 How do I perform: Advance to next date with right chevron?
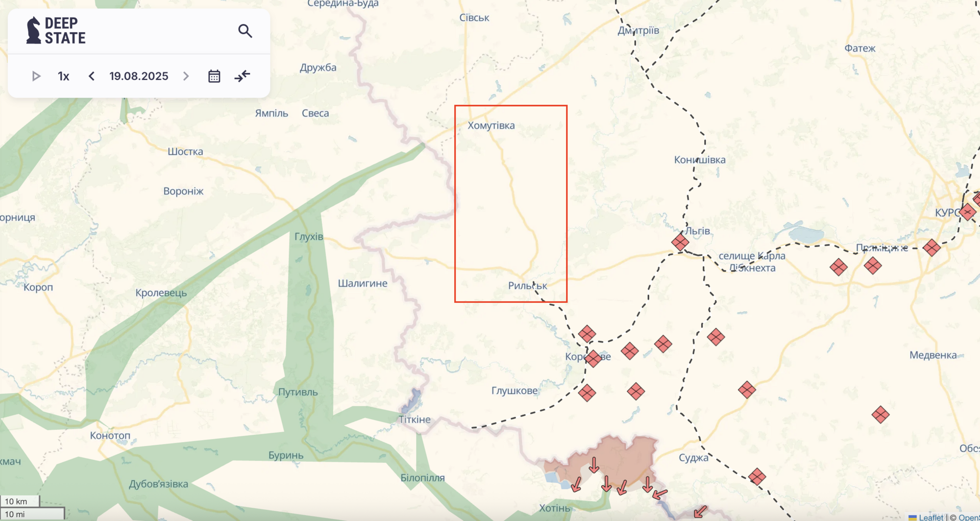[x=186, y=76]
